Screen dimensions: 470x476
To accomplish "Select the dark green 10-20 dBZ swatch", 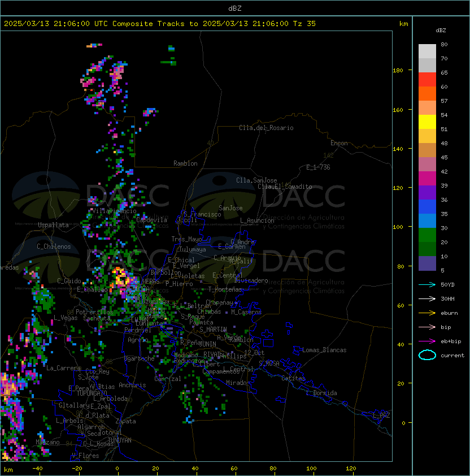I will pyautogui.click(x=427, y=249).
